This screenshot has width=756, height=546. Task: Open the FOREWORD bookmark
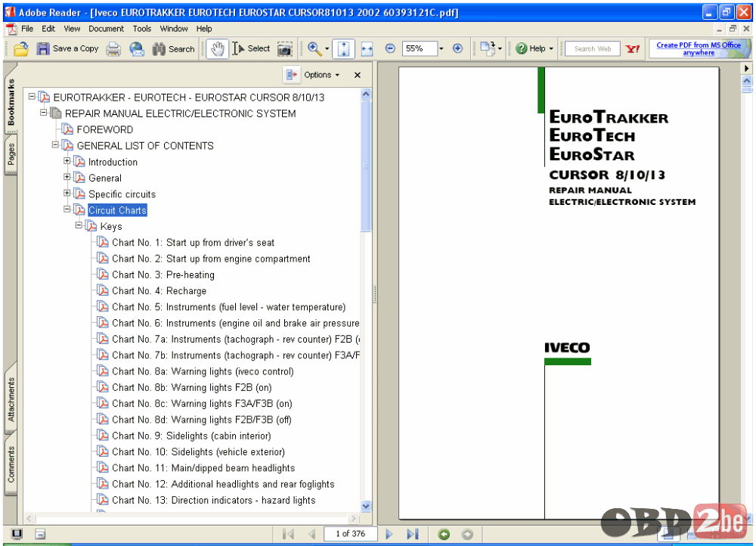[x=104, y=129]
